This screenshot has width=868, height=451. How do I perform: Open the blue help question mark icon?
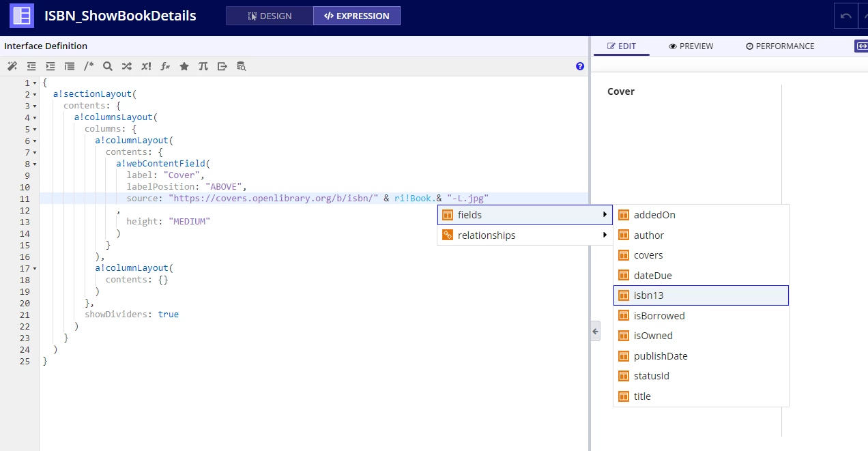pos(580,66)
